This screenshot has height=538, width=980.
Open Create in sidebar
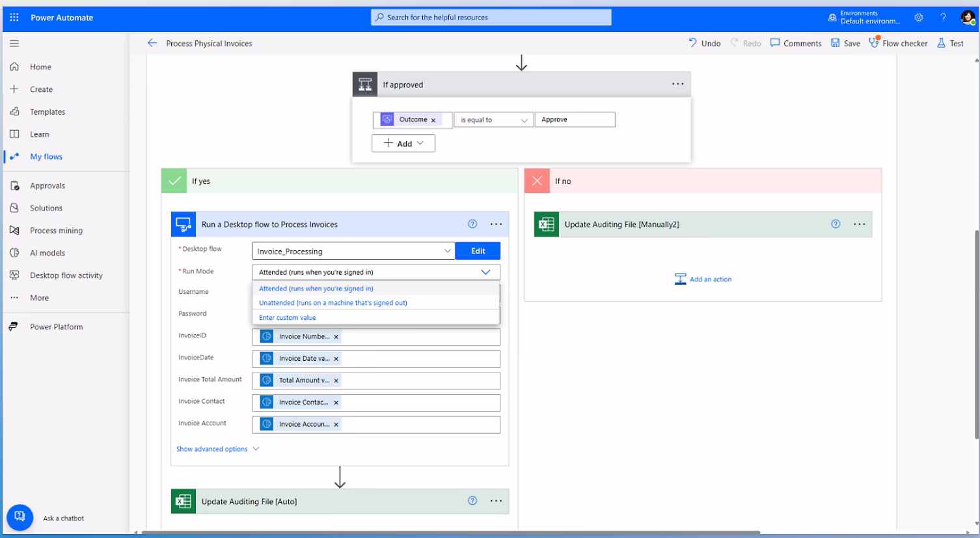tap(41, 89)
